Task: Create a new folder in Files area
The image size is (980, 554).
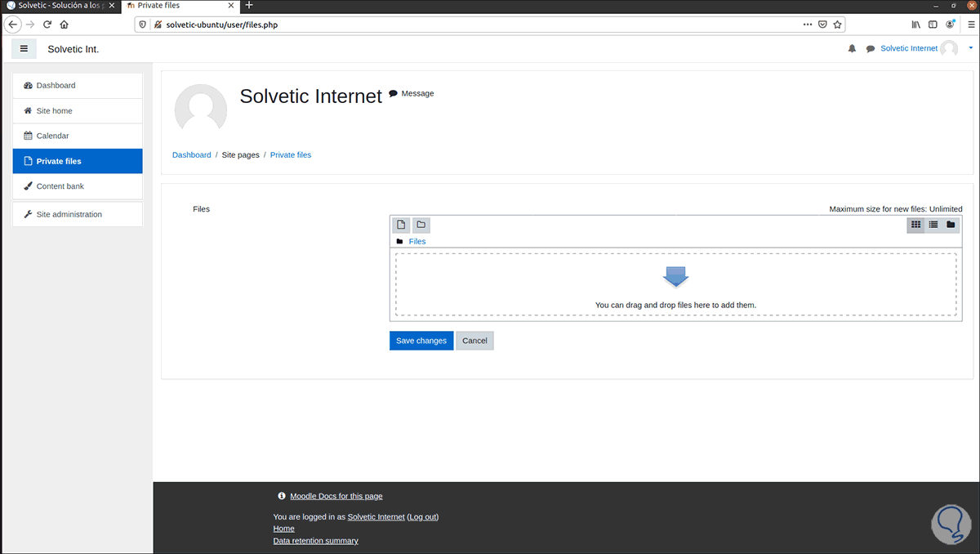Action: point(421,225)
